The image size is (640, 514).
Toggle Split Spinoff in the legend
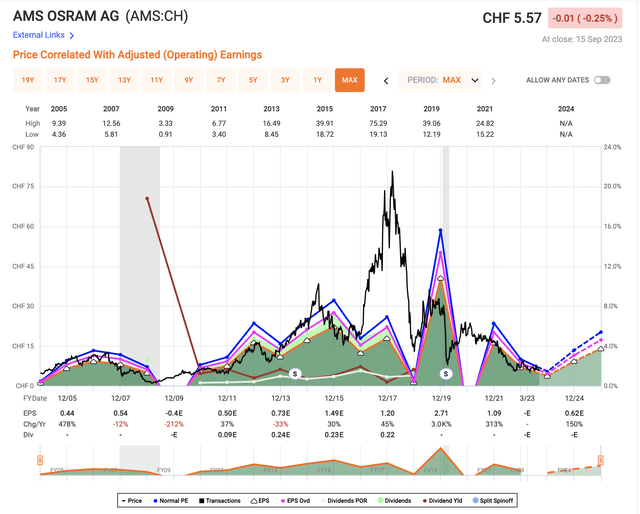point(493,501)
